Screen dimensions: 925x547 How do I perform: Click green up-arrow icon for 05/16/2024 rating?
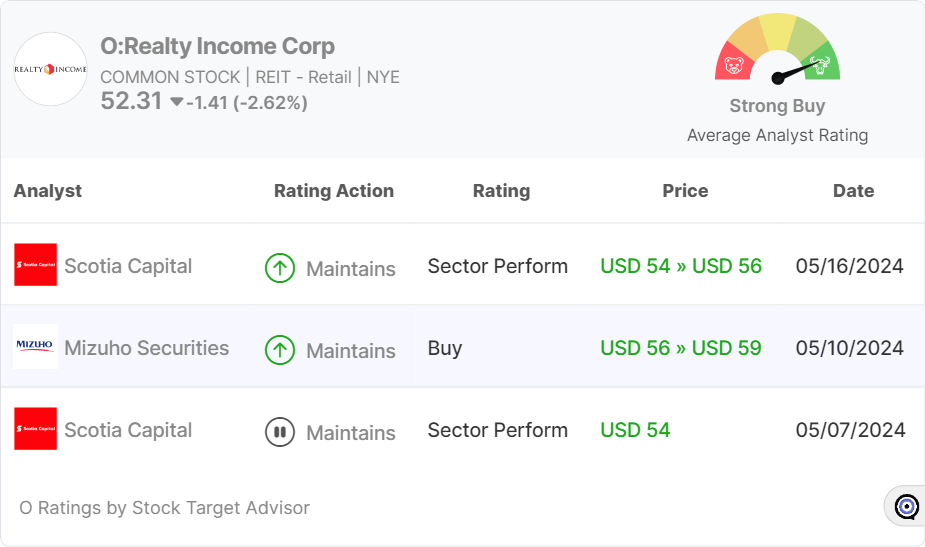(x=280, y=268)
